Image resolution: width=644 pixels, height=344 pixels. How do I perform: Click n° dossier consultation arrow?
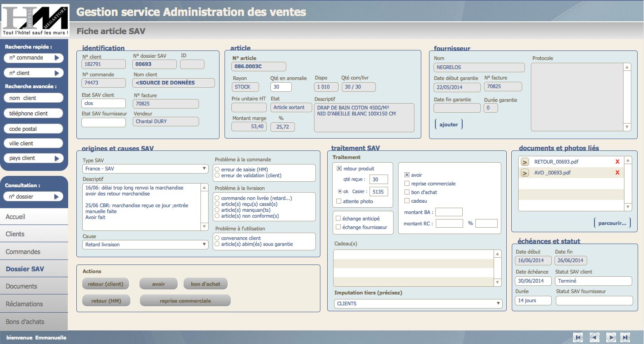coord(57,197)
